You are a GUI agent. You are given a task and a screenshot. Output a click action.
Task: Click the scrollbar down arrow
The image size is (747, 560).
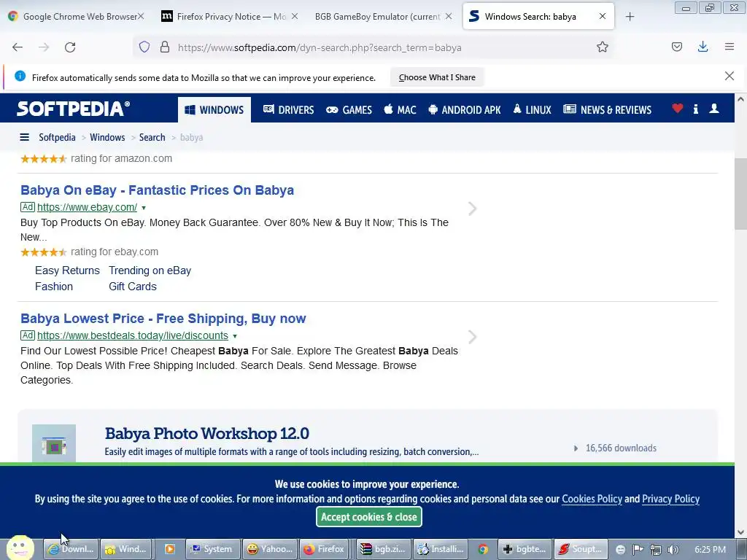tap(740, 532)
